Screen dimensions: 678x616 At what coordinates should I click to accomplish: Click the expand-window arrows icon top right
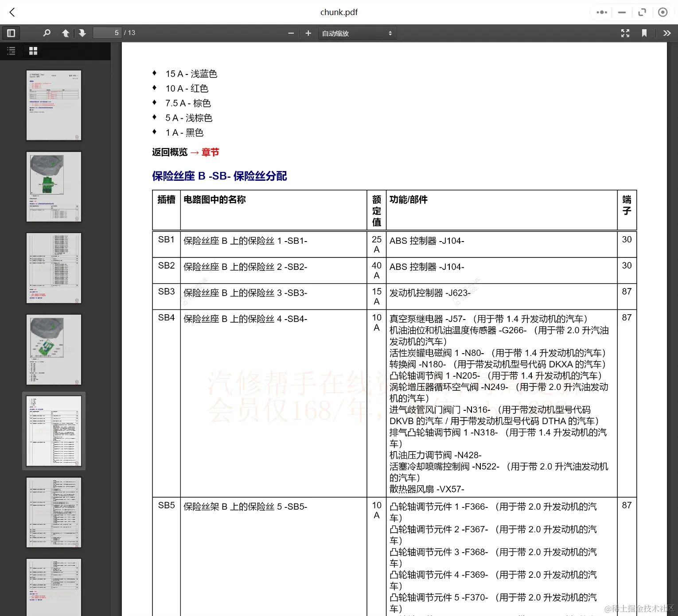tap(642, 12)
